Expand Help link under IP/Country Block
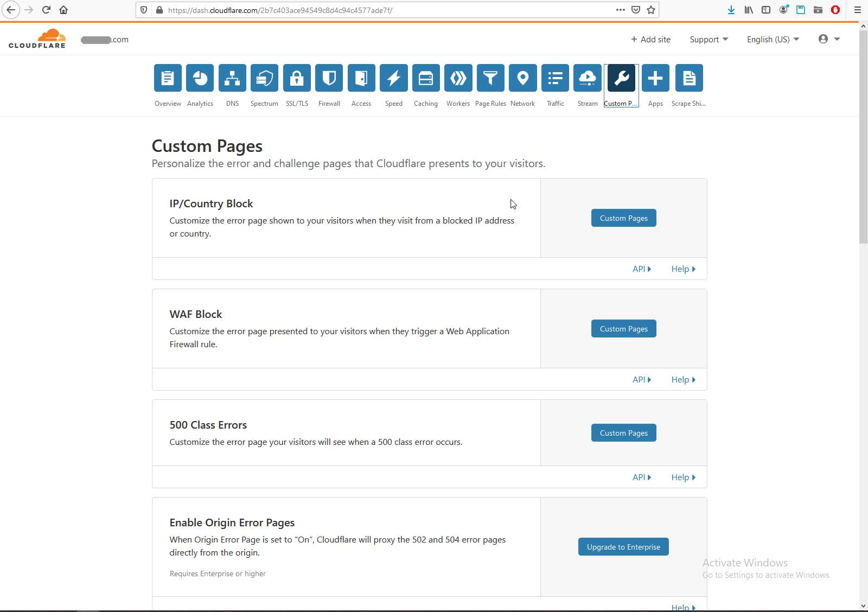Screen dimensions: 868x612 (x=684, y=269)
